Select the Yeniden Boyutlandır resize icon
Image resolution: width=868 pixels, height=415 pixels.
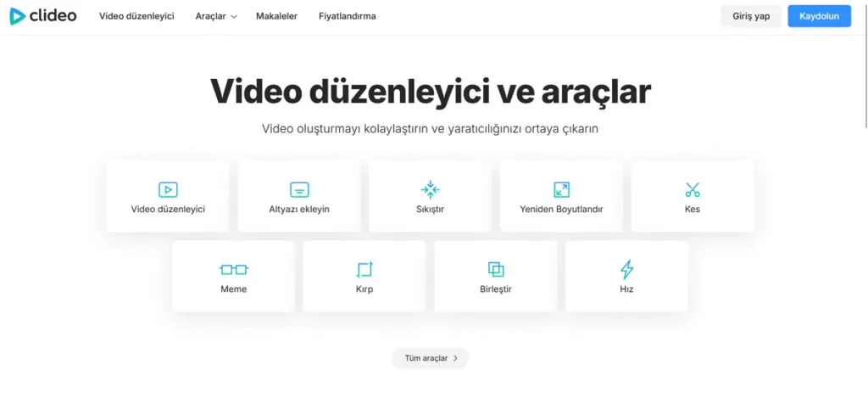pyautogui.click(x=561, y=190)
